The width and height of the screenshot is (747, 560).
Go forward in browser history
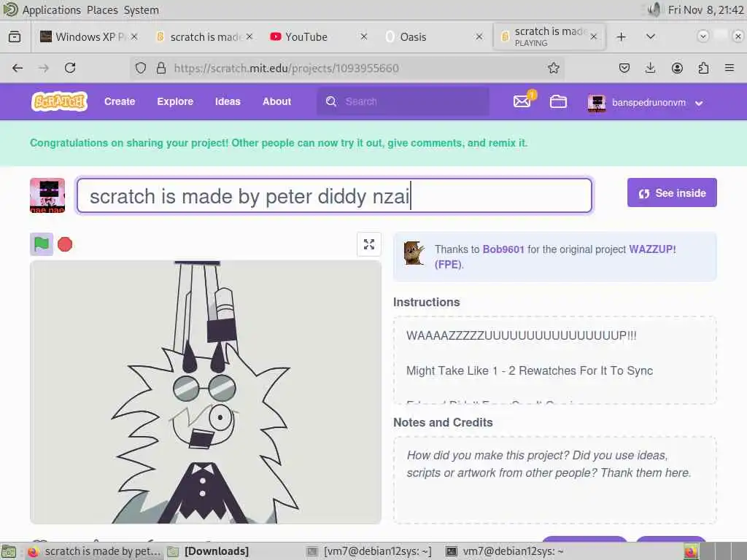tap(43, 68)
